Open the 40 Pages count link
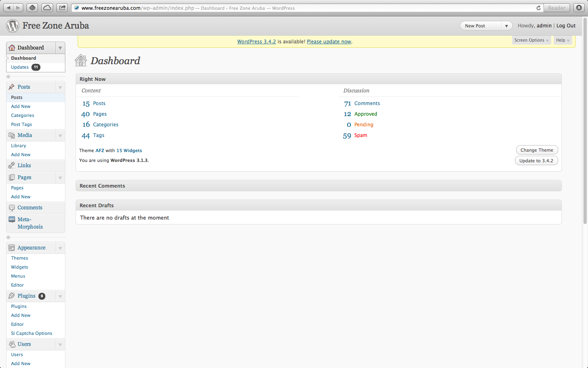Image resolution: width=588 pixels, height=368 pixels. 94,114
